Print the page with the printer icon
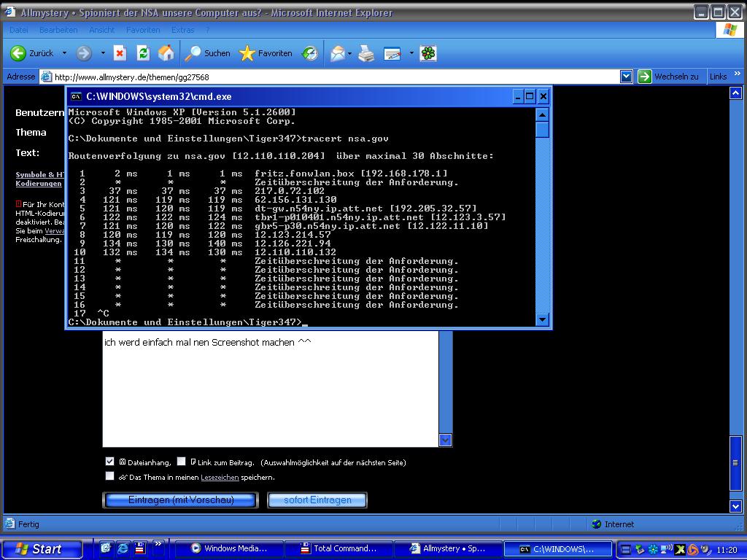 (x=366, y=53)
